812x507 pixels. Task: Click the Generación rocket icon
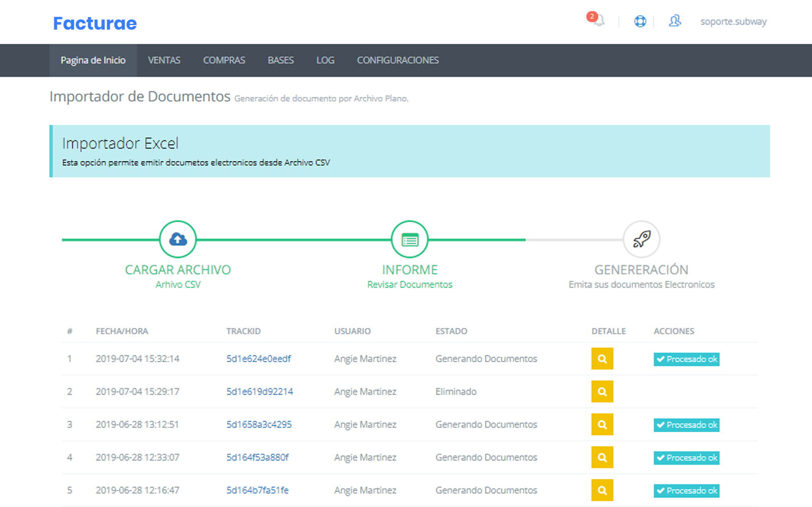click(641, 239)
